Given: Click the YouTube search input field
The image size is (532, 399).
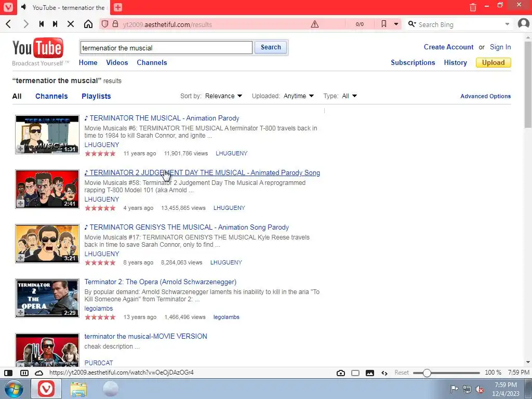Looking at the screenshot, I should (166, 47).
